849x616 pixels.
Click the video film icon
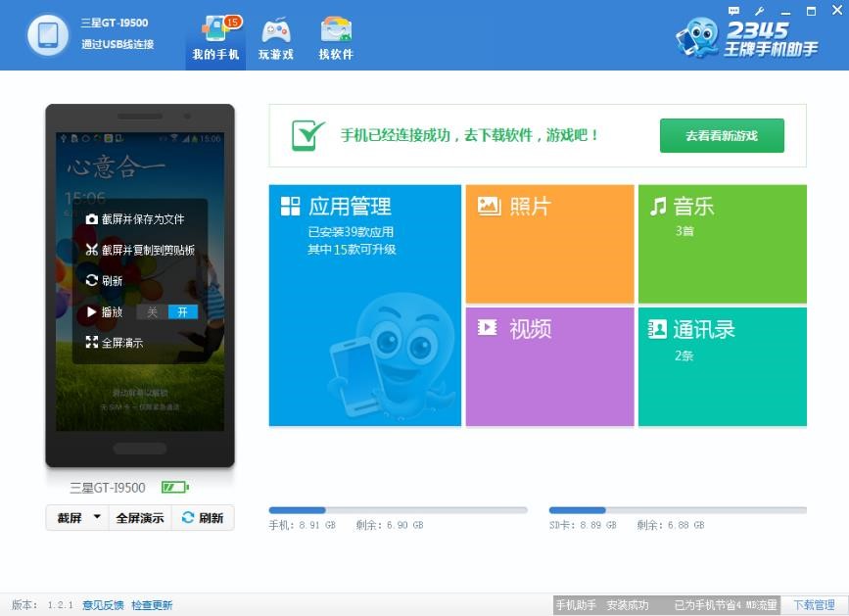point(488,327)
